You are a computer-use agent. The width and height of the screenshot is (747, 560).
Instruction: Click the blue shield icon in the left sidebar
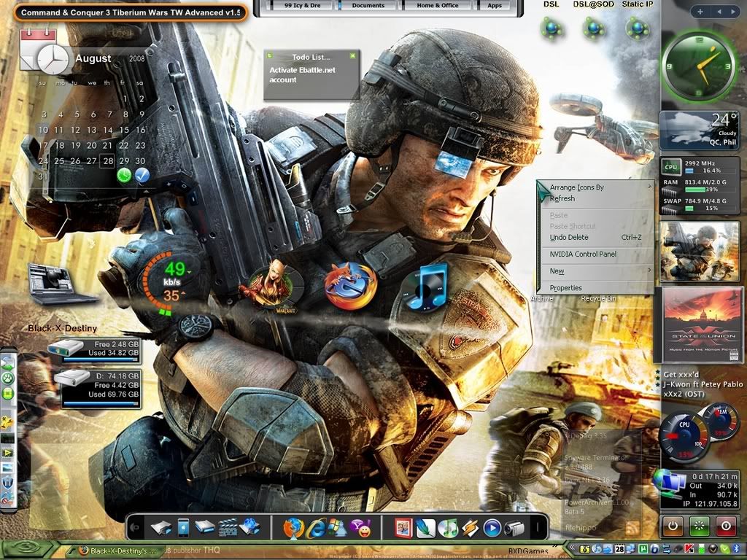[x=7, y=483]
